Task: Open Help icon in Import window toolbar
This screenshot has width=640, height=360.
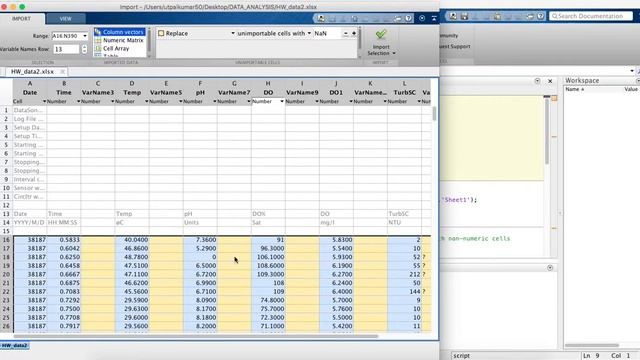Action: pyautogui.click(x=408, y=18)
